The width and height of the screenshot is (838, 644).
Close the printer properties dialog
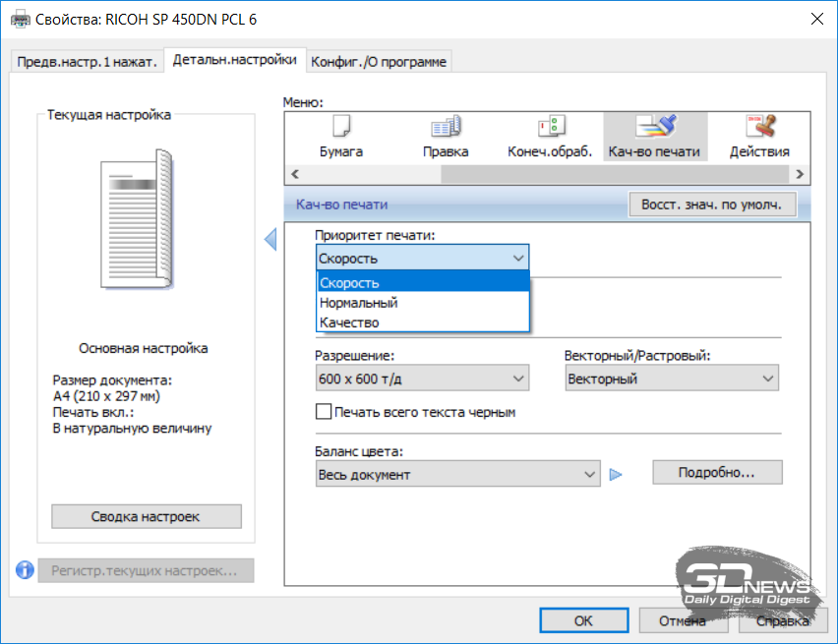pos(817,20)
